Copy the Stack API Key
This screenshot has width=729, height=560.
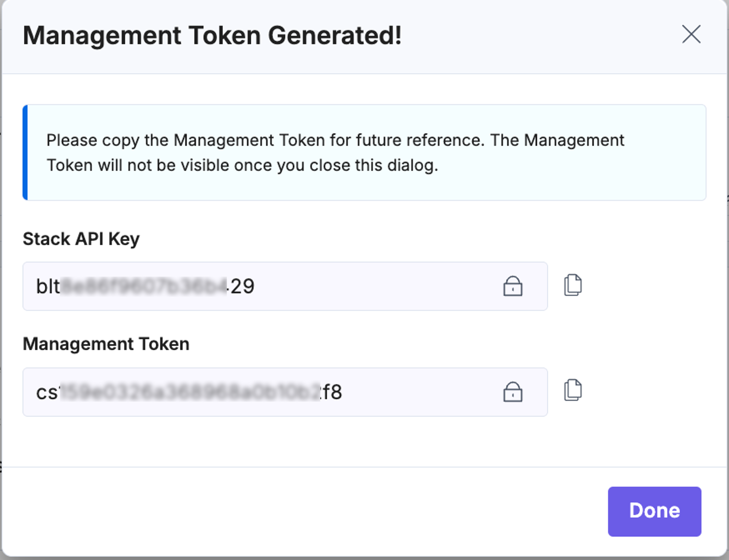[573, 285]
